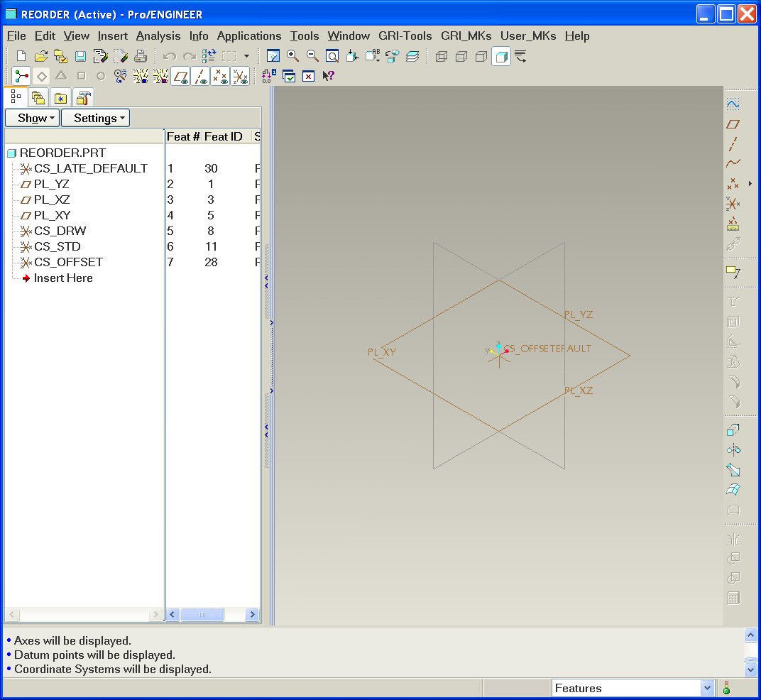Image resolution: width=761 pixels, height=700 pixels.
Task: Switch to the Connections navigator tab
Action: (x=84, y=97)
